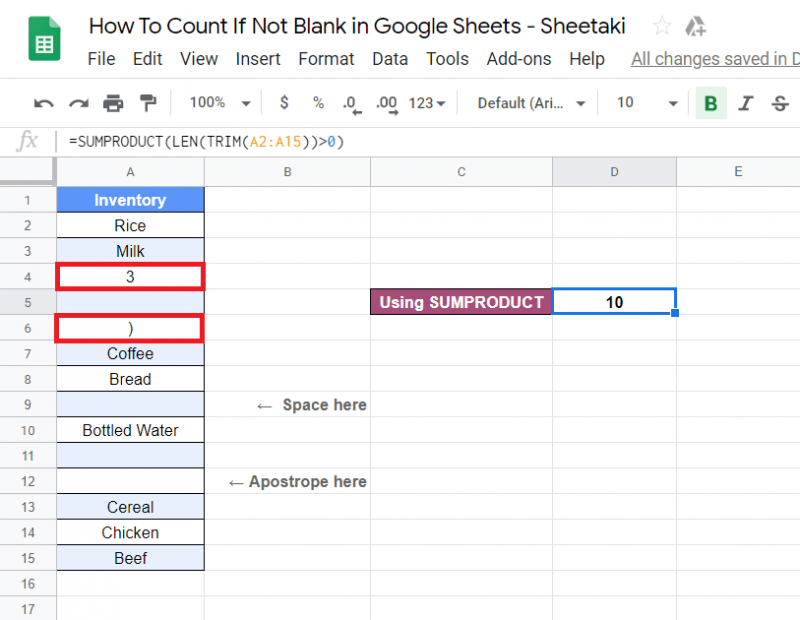The width and height of the screenshot is (800, 620).
Task: Increase decimal places
Action: 385,103
